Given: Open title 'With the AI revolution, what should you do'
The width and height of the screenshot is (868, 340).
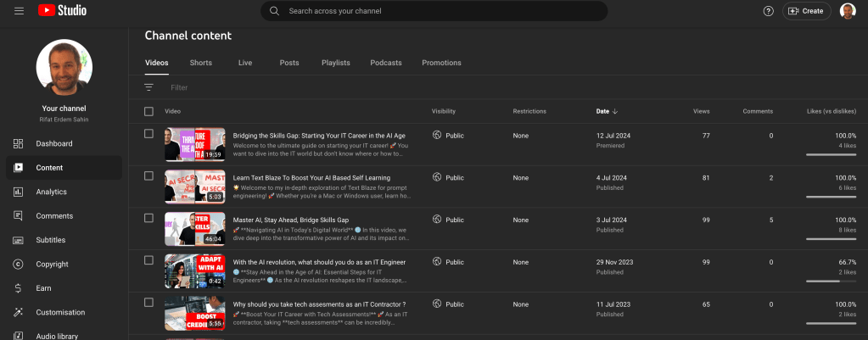Looking at the screenshot, I should pos(319,262).
